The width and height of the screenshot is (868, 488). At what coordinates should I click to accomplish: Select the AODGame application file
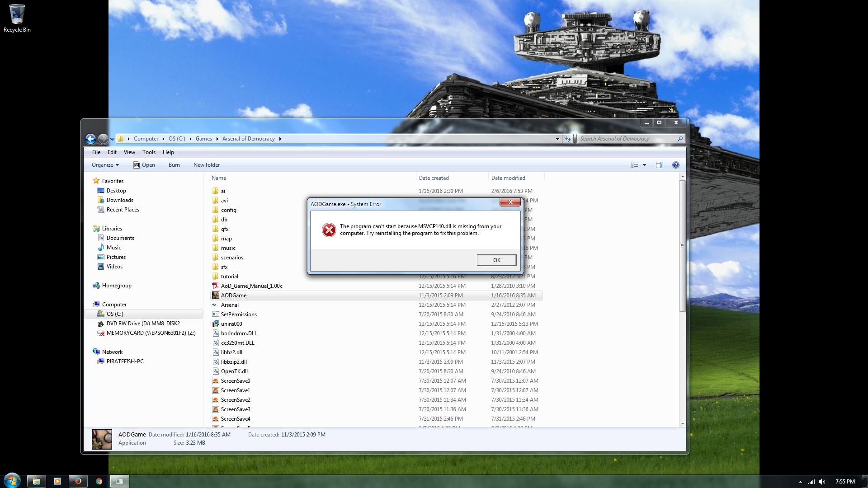click(x=233, y=296)
